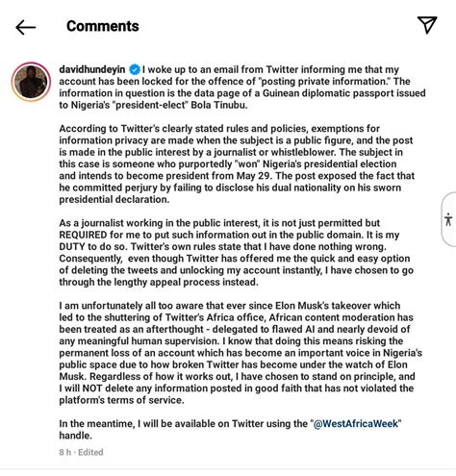Image resolution: width=456 pixels, height=476 pixels.
Task: Go back using the left arrow
Action: click(x=25, y=27)
